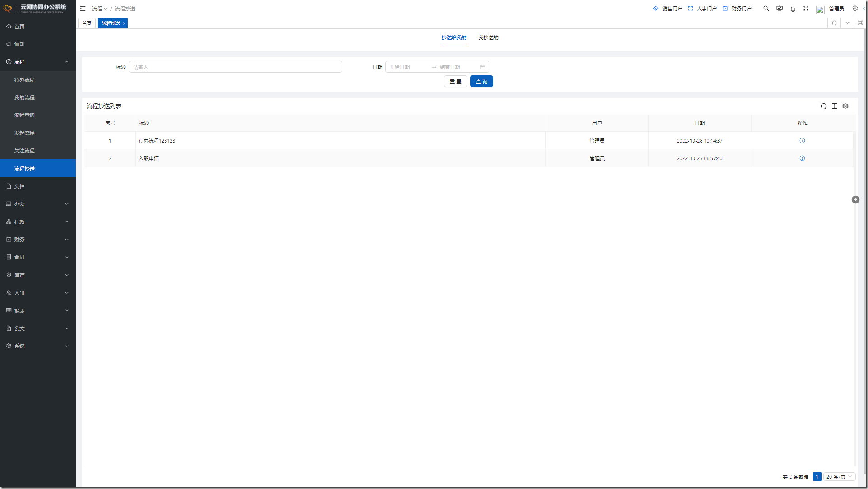
Task: Expand the 财务 sidebar menu
Action: pyautogui.click(x=38, y=240)
